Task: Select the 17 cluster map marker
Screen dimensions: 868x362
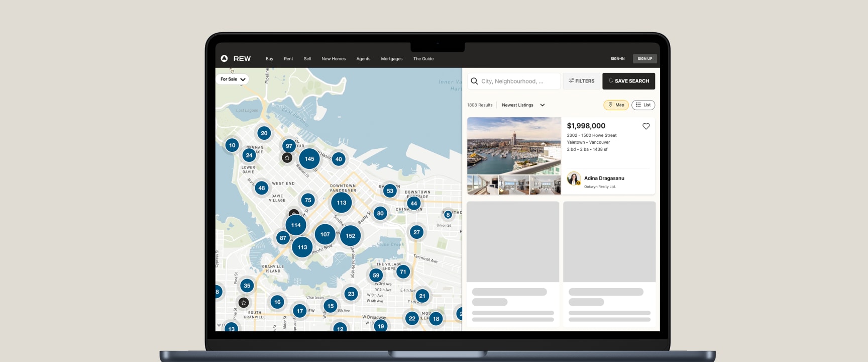Action: (x=300, y=311)
